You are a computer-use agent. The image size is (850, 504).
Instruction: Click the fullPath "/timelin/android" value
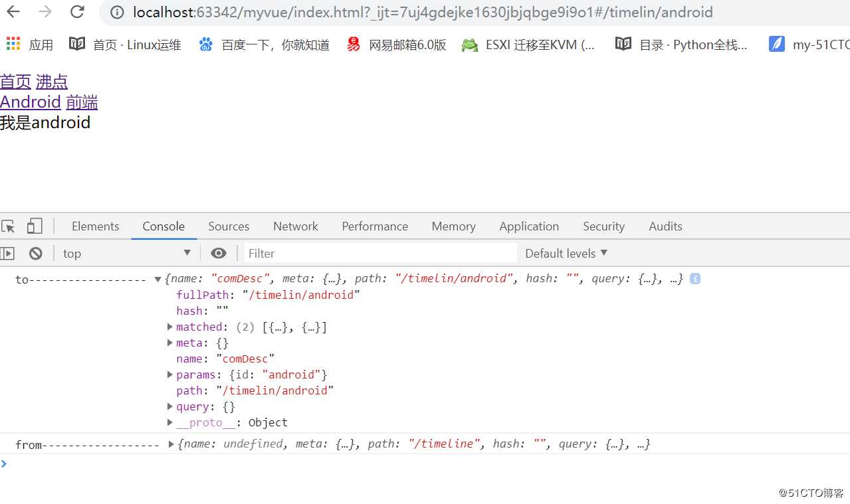click(301, 295)
